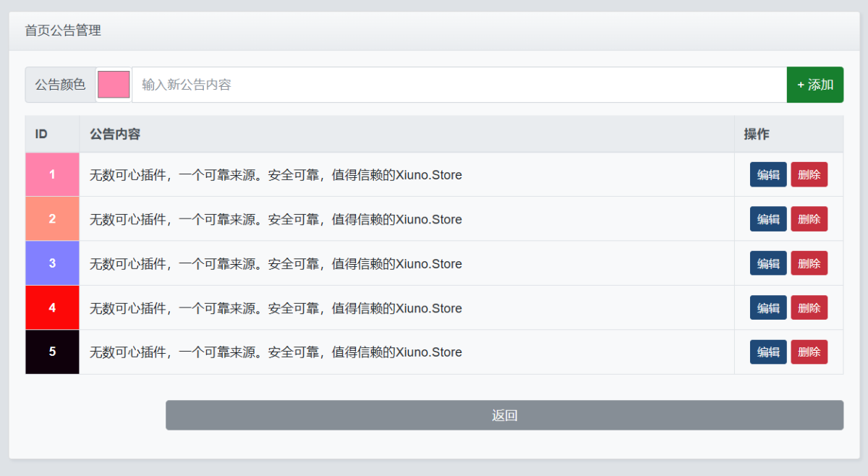Click the green 添加 button
Image resolution: width=868 pixels, height=476 pixels.
point(814,85)
